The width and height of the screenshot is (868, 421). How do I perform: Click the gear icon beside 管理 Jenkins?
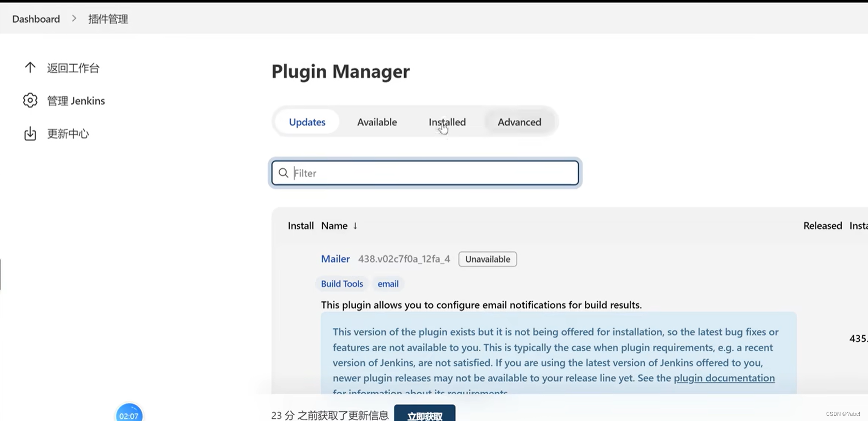pyautogui.click(x=30, y=100)
